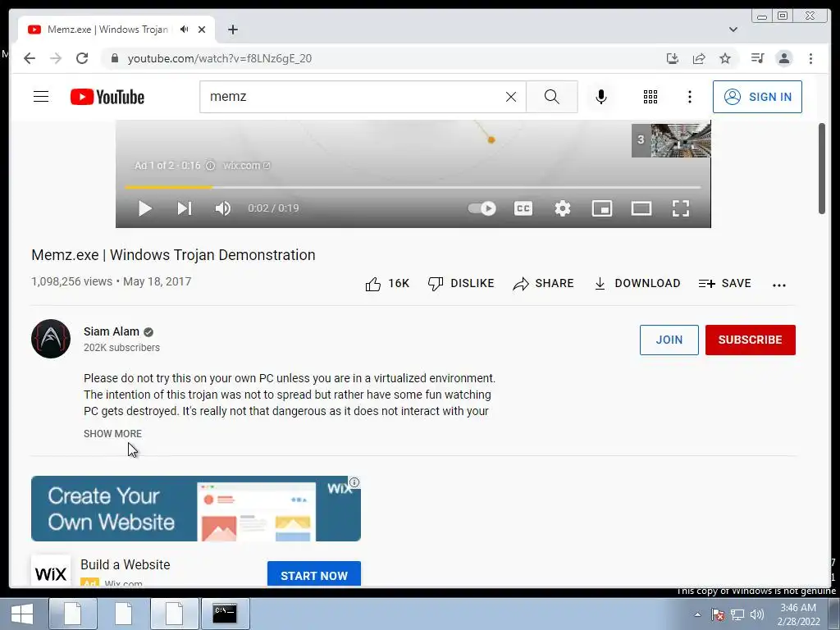
Task: Install app icon in address bar
Action: pyautogui.click(x=673, y=58)
